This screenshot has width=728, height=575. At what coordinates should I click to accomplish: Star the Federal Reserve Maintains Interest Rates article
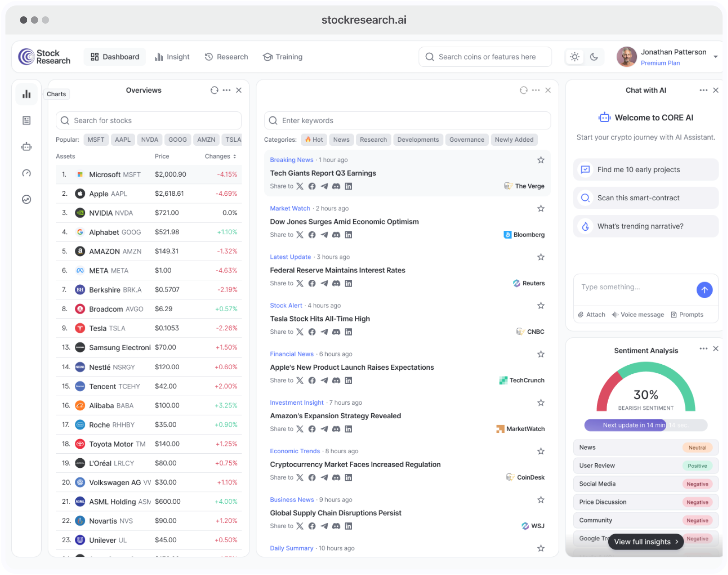click(x=541, y=257)
